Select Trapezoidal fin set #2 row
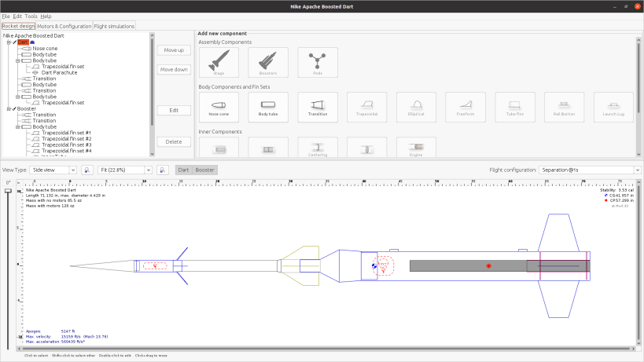 click(66, 139)
